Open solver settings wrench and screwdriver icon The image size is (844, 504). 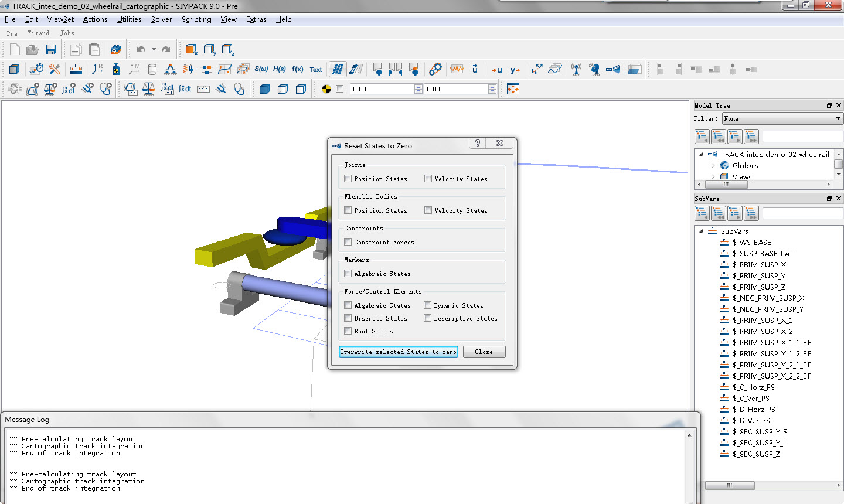(x=55, y=69)
